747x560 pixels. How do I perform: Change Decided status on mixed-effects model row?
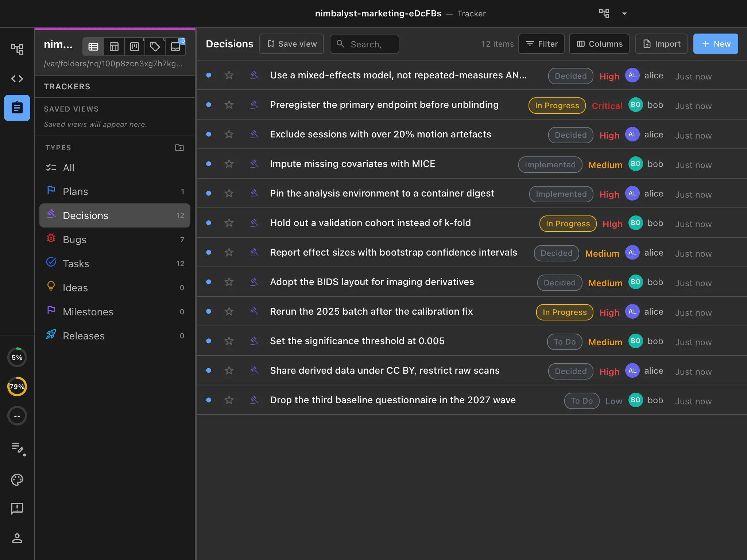point(571,76)
